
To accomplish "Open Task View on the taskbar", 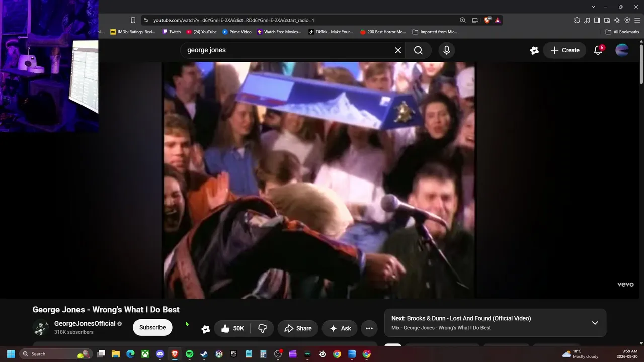I will coord(101,354).
